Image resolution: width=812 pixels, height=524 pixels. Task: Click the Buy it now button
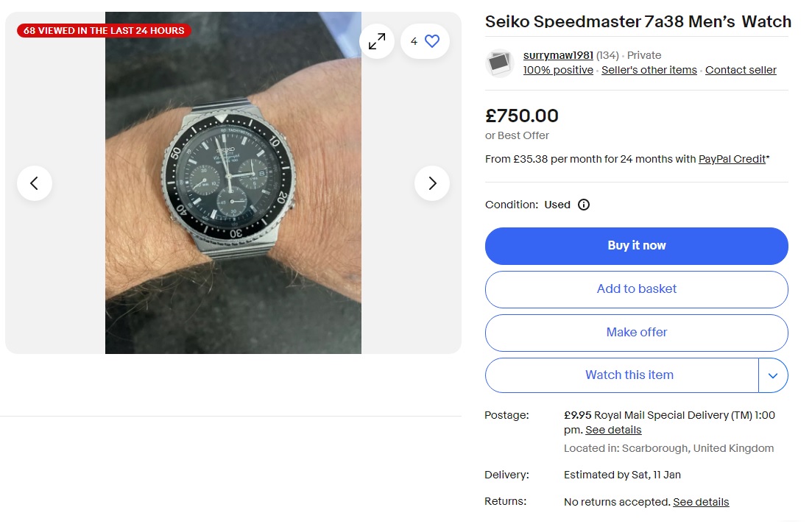[636, 246]
